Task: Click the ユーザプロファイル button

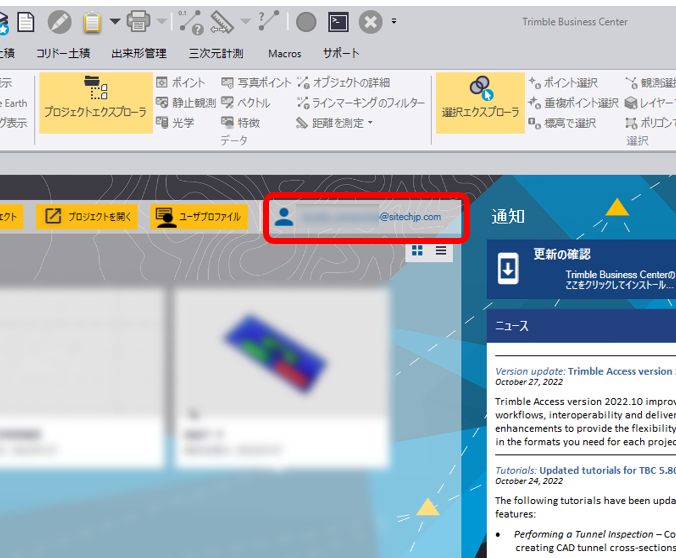Action: (198, 216)
